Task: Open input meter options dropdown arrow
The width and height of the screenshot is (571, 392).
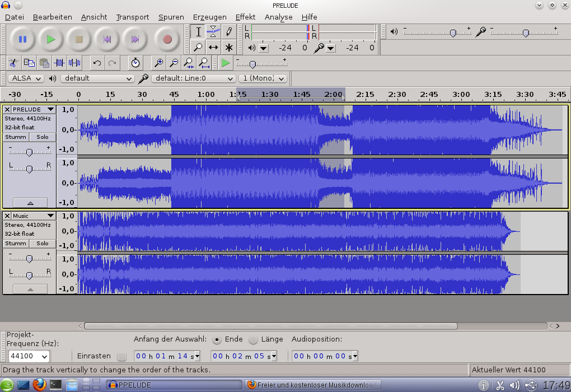Action: [331, 48]
